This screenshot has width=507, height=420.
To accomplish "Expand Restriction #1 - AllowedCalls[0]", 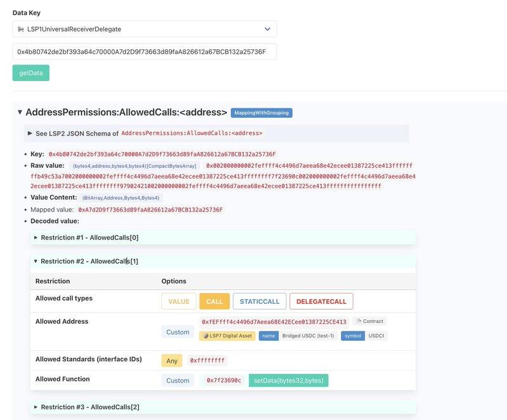I will (36, 238).
